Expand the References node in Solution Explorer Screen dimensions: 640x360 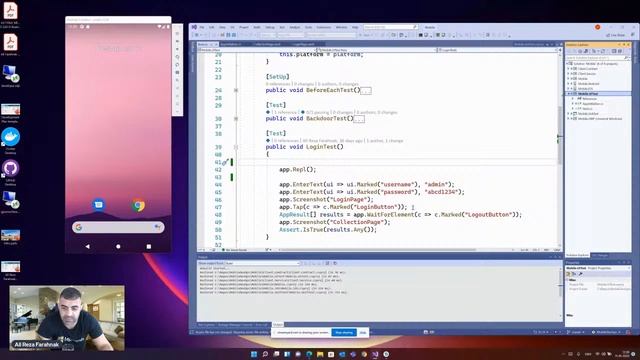click(573, 99)
